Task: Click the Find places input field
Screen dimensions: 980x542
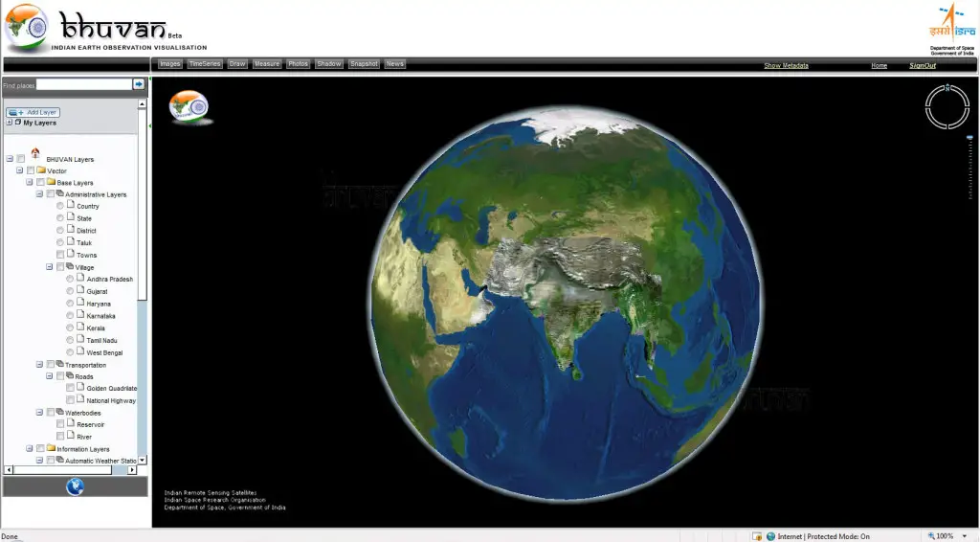Action: click(84, 84)
